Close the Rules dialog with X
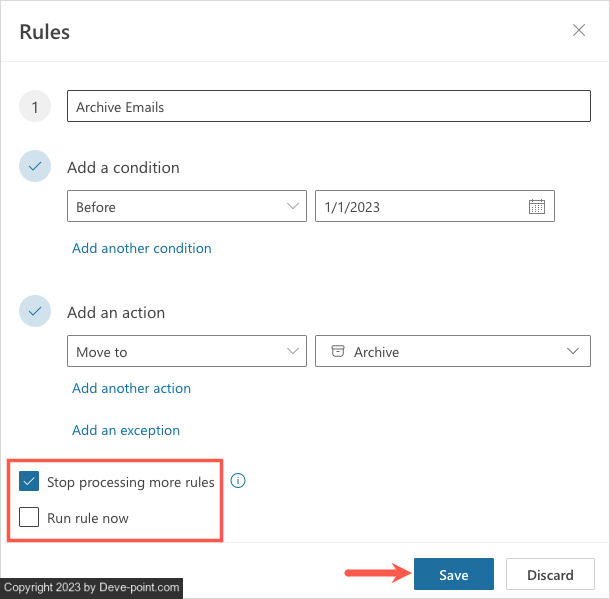Image resolution: width=610 pixels, height=599 pixels. point(579,30)
